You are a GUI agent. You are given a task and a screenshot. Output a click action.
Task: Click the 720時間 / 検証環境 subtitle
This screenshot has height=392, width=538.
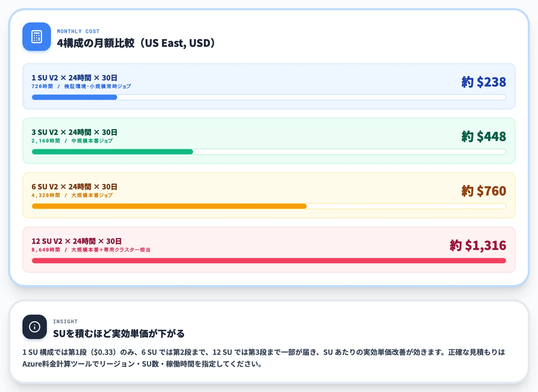[81, 86]
